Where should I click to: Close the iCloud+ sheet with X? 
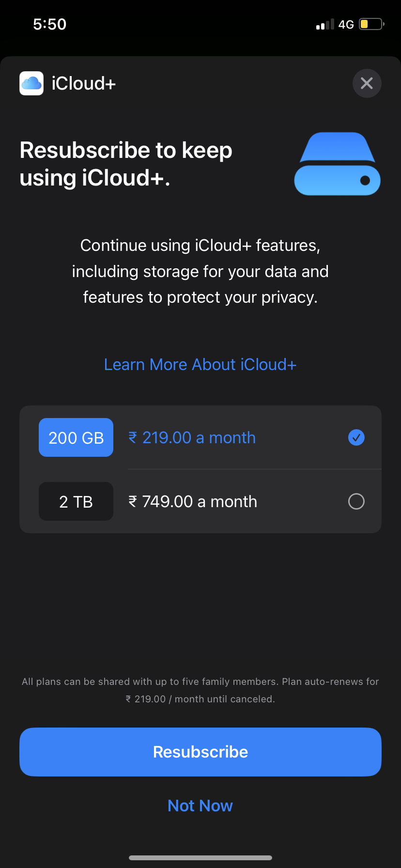367,83
